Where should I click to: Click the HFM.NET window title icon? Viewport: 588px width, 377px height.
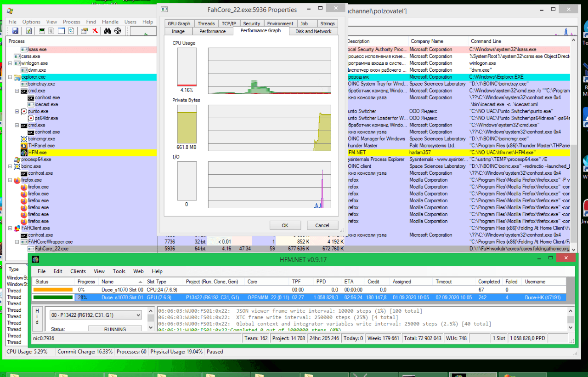click(x=35, y=260)
